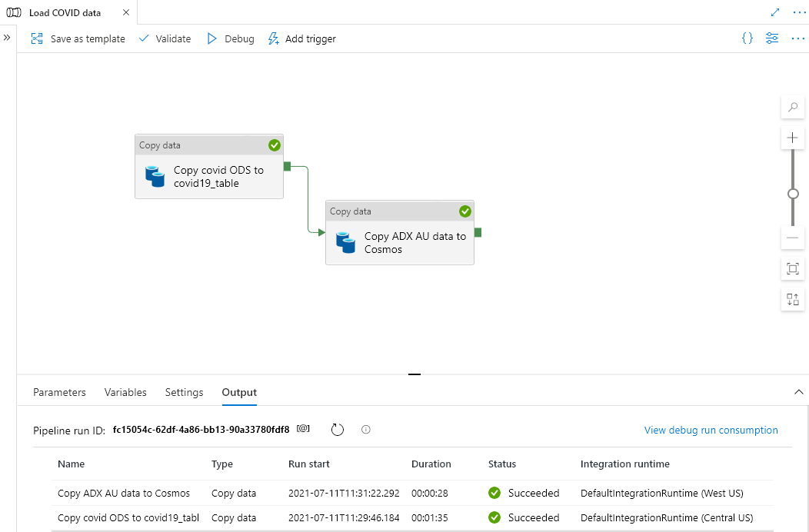Open the pipeline JSON code view

pos(747,38)
